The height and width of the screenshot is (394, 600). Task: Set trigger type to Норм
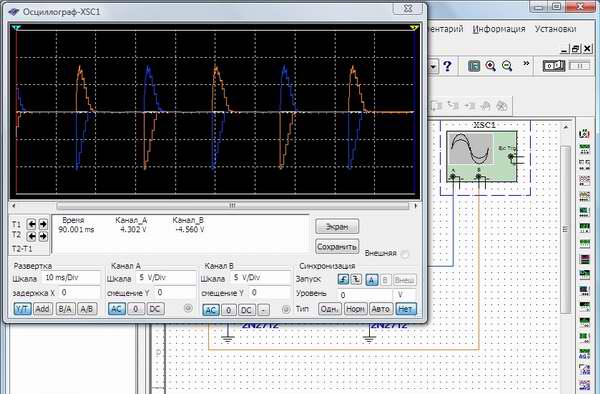[355, 309]
